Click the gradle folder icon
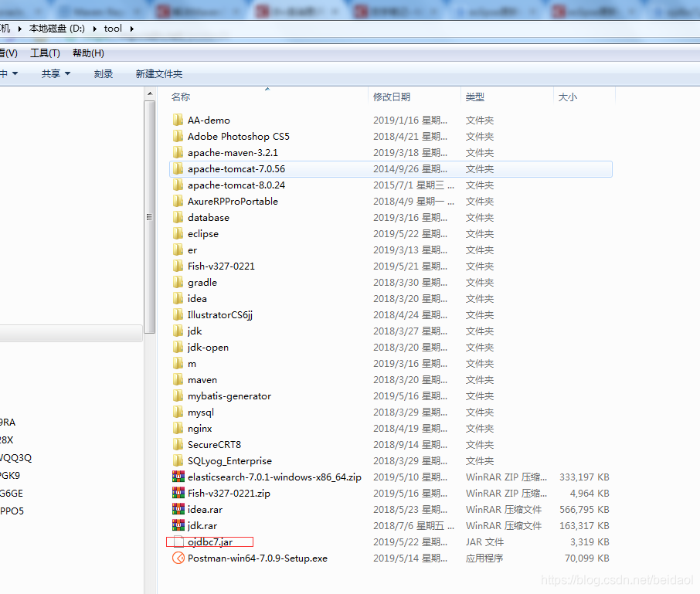The height and width of the screenshot is (594, 700). [178, 282]
